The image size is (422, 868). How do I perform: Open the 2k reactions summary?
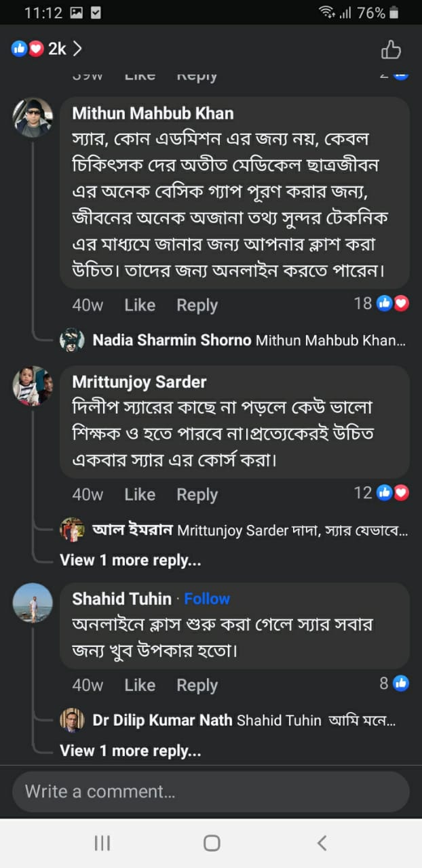click(46, 49)
